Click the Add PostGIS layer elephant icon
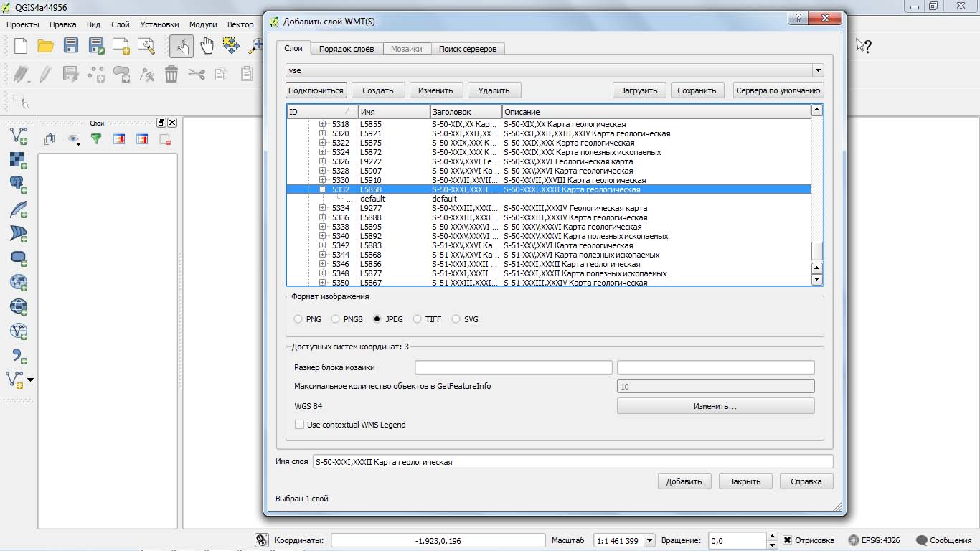Image resolution: width=980 pixels, height=551 pixels. point(18,184)
